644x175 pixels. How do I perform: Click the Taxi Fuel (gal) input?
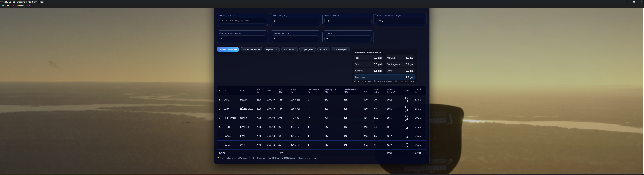[x=295, y=21]
